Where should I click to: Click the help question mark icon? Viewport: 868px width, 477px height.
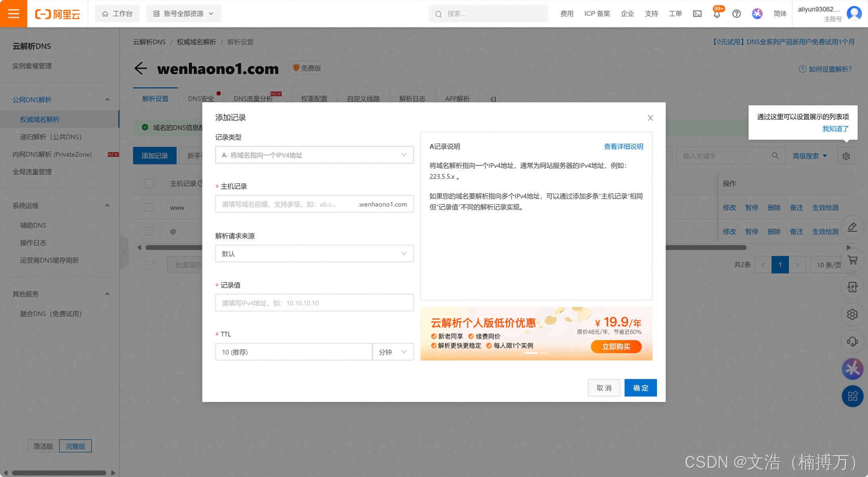pos(736,14)
